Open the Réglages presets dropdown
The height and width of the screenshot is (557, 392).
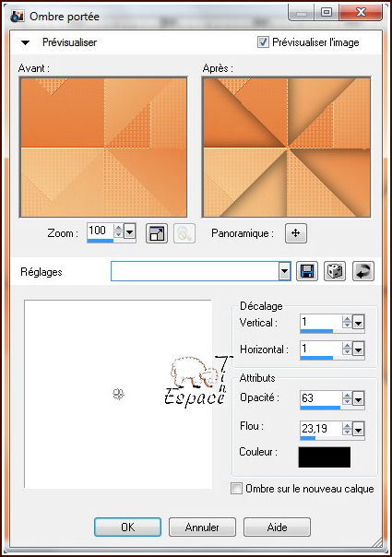pos(284,271)
